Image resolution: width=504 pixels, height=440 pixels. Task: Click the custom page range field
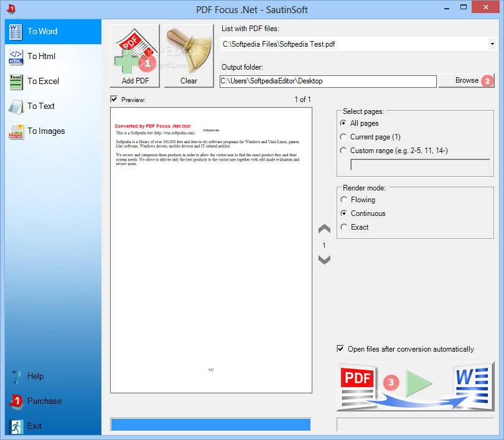click(420, 165)
